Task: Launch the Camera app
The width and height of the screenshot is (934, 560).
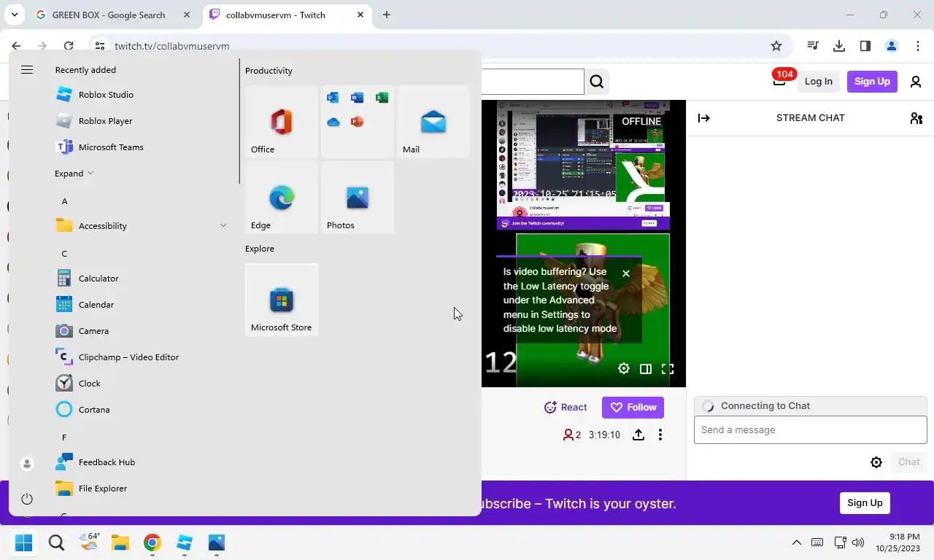Action: 141,331
